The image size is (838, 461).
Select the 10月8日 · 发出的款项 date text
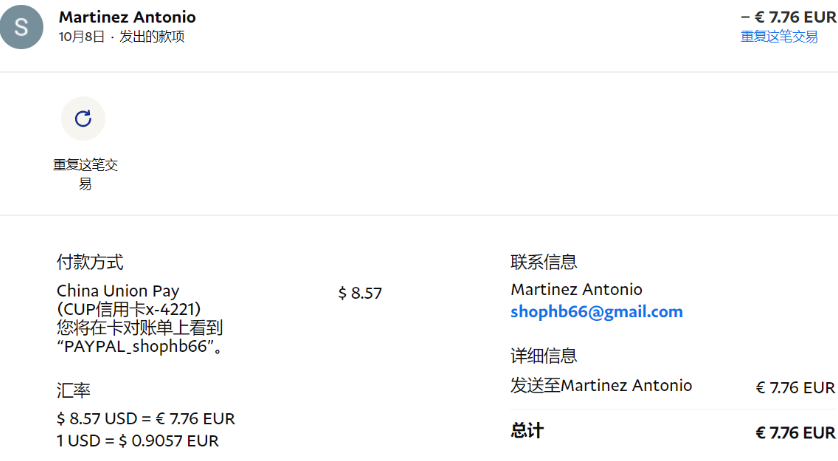point(121,37)
